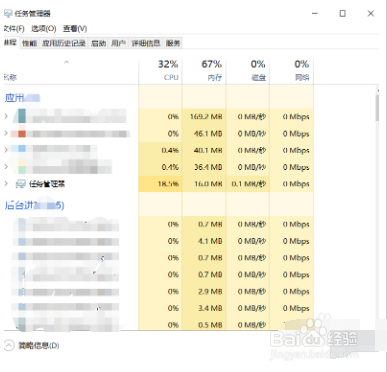The width and height of the screenshot is (387, 372).
Task: Click the sort arrow above the 名称 column
Action: [67, 62]
